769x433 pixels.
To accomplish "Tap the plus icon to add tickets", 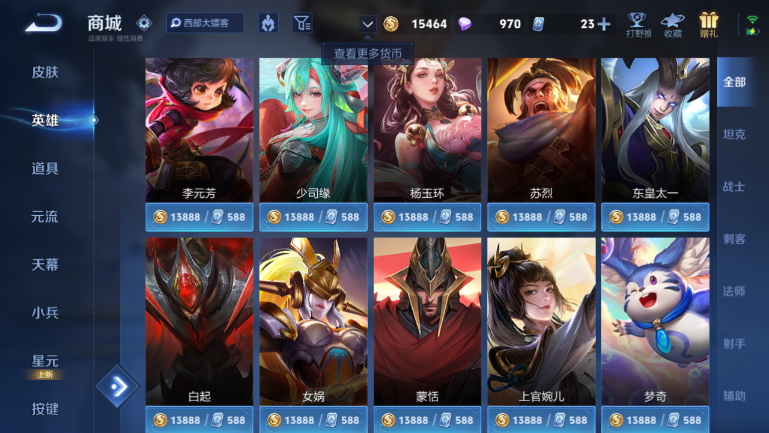I will (x=604, y=24).
